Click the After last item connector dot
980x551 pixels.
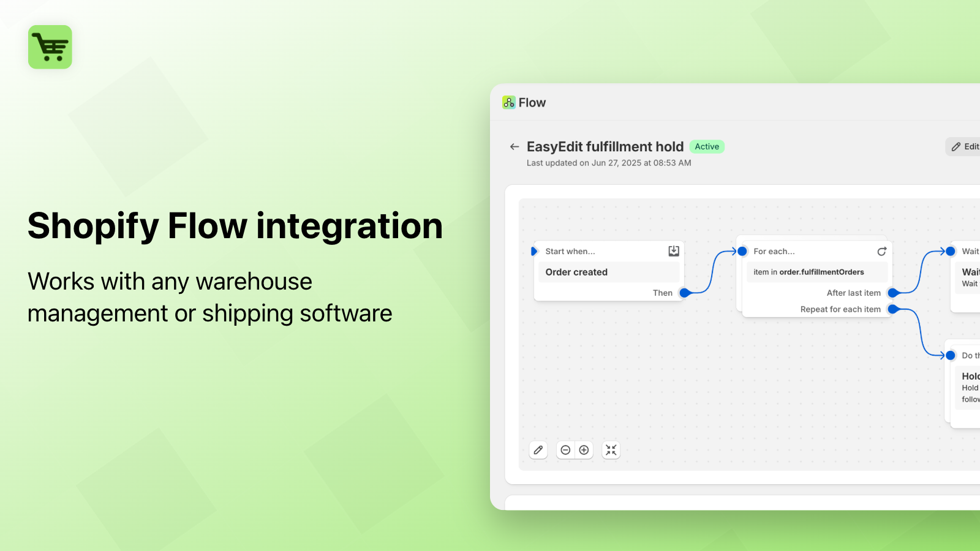coord(892,293)
